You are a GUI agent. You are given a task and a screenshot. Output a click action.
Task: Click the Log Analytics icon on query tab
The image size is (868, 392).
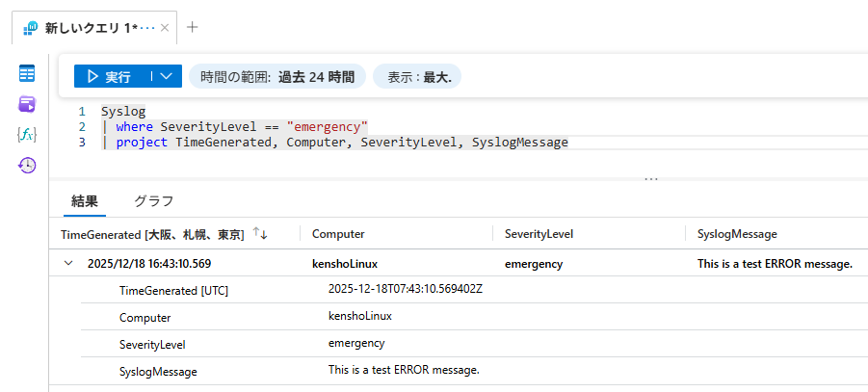[31, 28]
